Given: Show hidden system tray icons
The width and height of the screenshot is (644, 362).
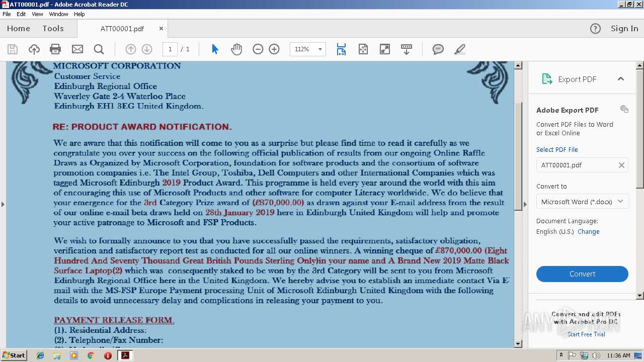Looking at the screenshot, I should coord(561,355).
